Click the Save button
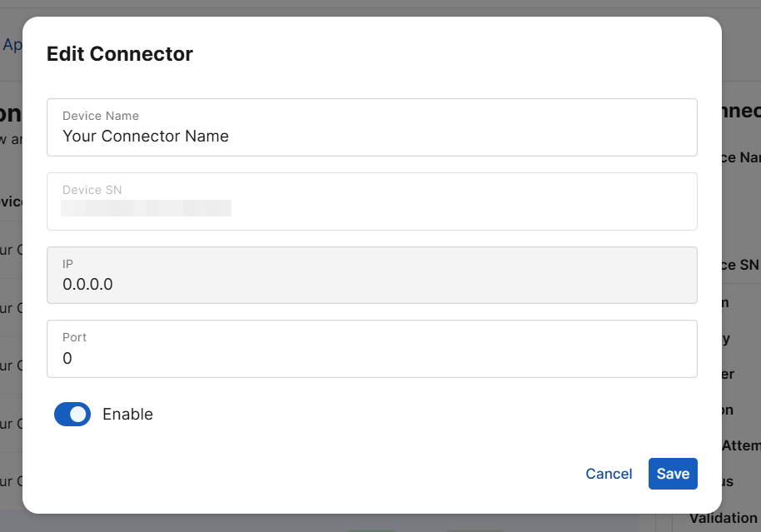Screen dimensions: 761x532 [x=673, y=474]
